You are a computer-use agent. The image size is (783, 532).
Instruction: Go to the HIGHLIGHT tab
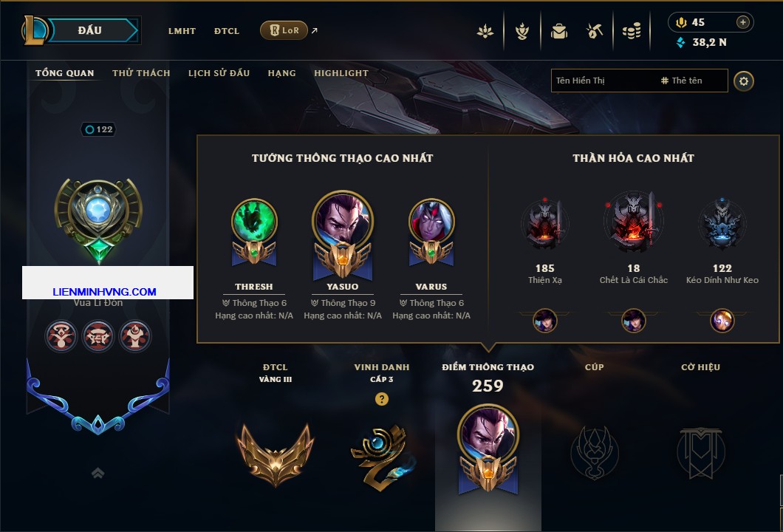point(341,73)
